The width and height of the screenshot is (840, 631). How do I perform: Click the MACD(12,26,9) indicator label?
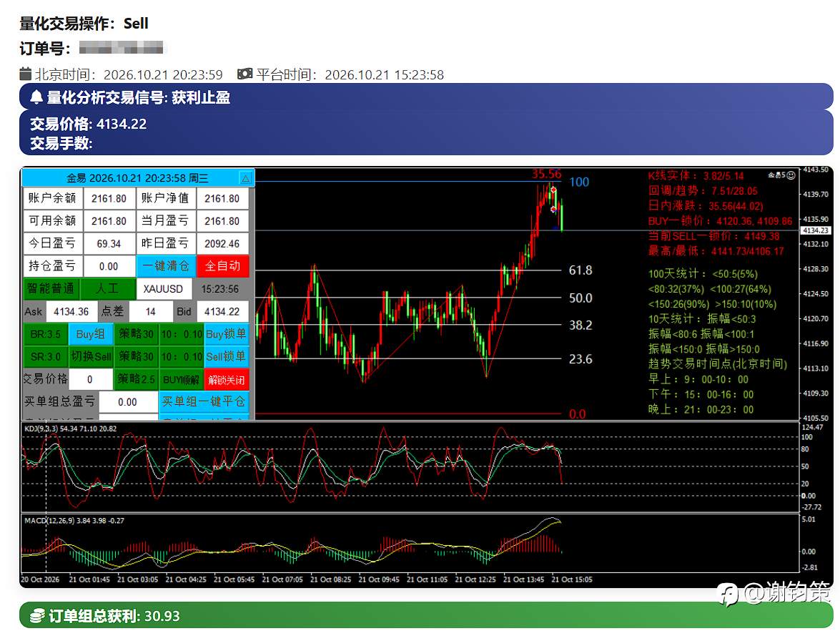[x=74, y=521]
